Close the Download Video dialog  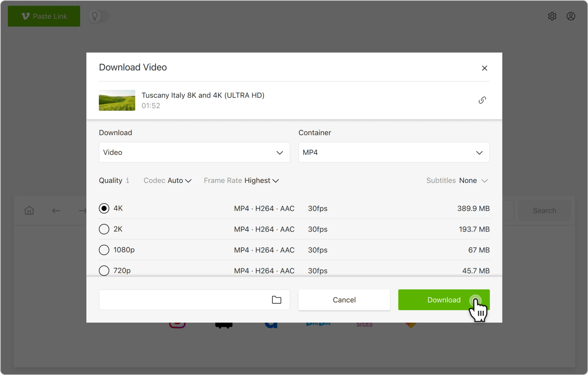point(484,68)
